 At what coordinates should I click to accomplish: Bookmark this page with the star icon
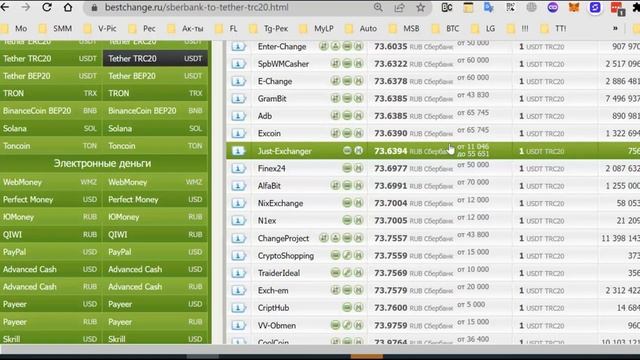pos(420,7)
